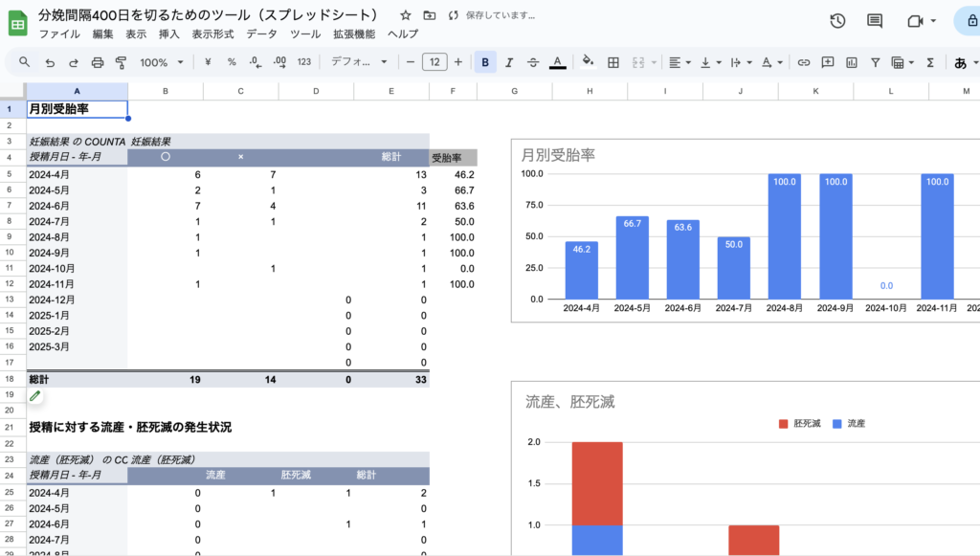The image size is (980, 556).
Task: Open the データ menu
Action: (x=262, y=33)
